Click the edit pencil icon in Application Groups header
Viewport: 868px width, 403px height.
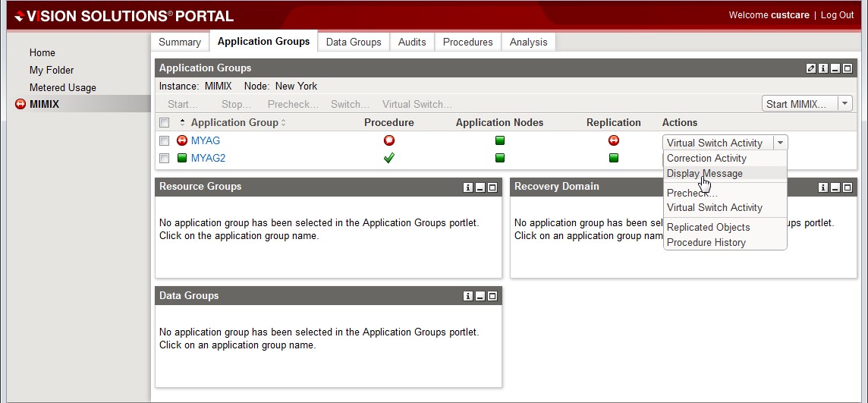[x=811, y=68]
